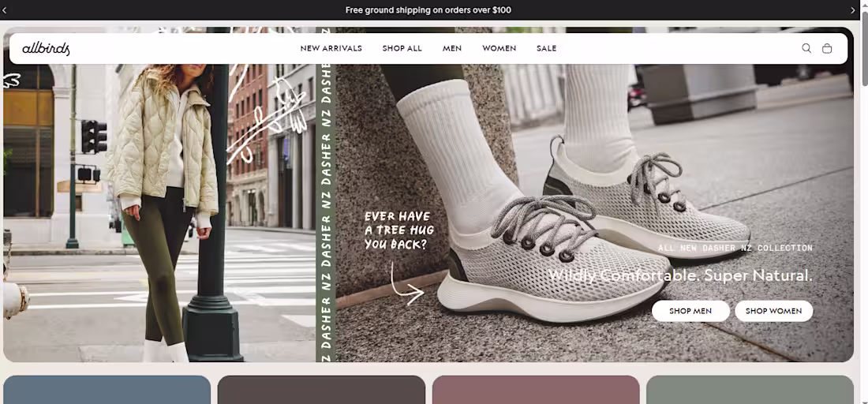The width and height of the screenshot is (868, 404).
Task: Open the search icon in header
Action: tap(806, 48)
